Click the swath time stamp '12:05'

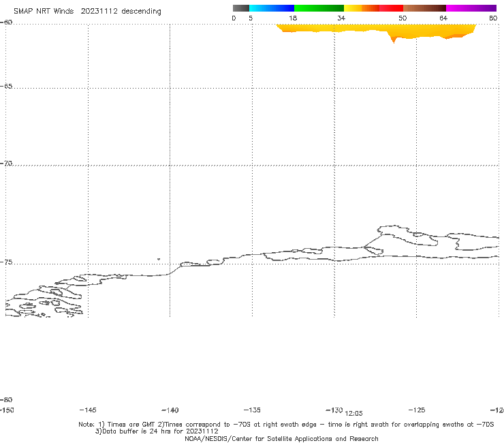click(x=353, y=414)
